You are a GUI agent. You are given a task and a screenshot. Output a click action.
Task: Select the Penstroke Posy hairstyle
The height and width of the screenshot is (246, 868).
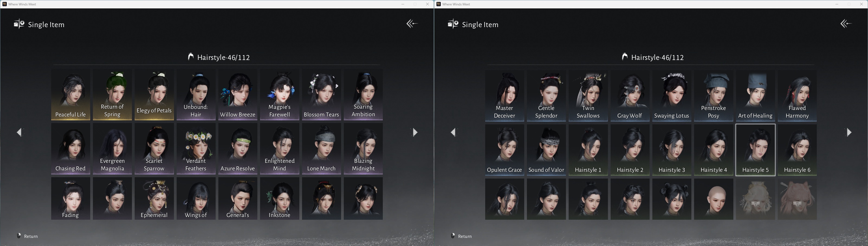click(713, 96)
